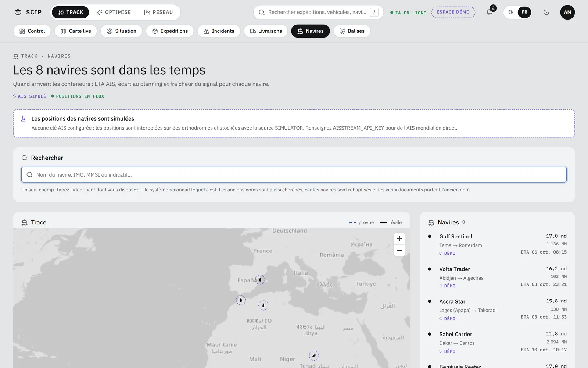Image resolution: width=588 pixels, height=368 pixels.
Task: Click the prévue legend entry
Action: click(x=361, y=222)
